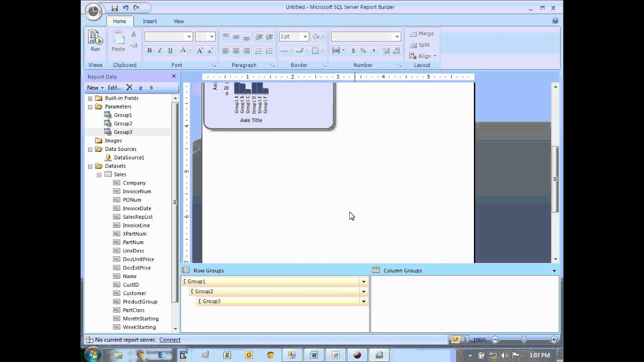Apply bulleted list
The image size is (644, 362).
259,51
